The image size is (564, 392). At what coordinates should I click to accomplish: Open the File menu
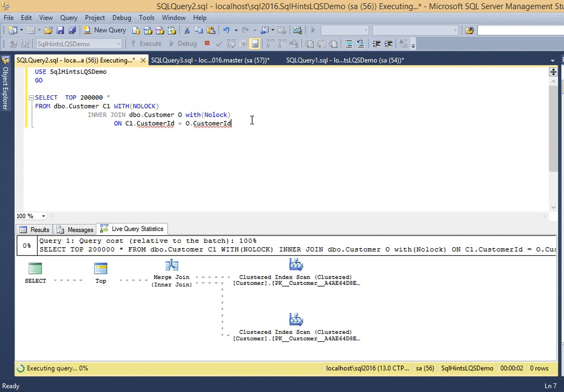pyautogui.click(x=9, y=17)
